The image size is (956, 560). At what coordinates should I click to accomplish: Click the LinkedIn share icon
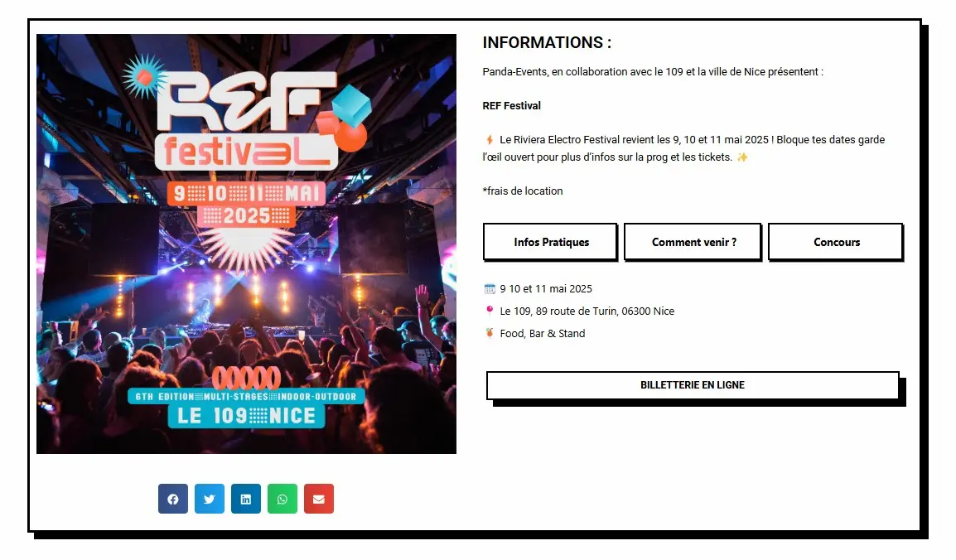click(246, 499)
